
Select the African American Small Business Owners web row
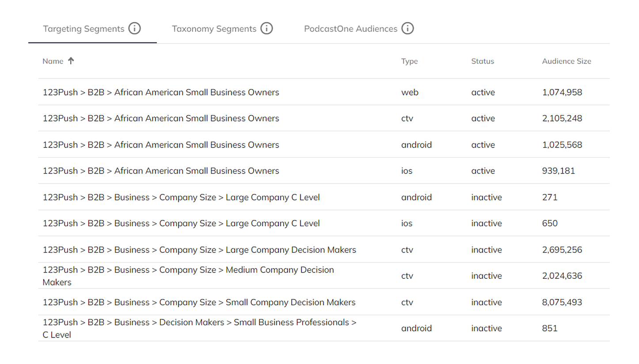click(161, 92)
